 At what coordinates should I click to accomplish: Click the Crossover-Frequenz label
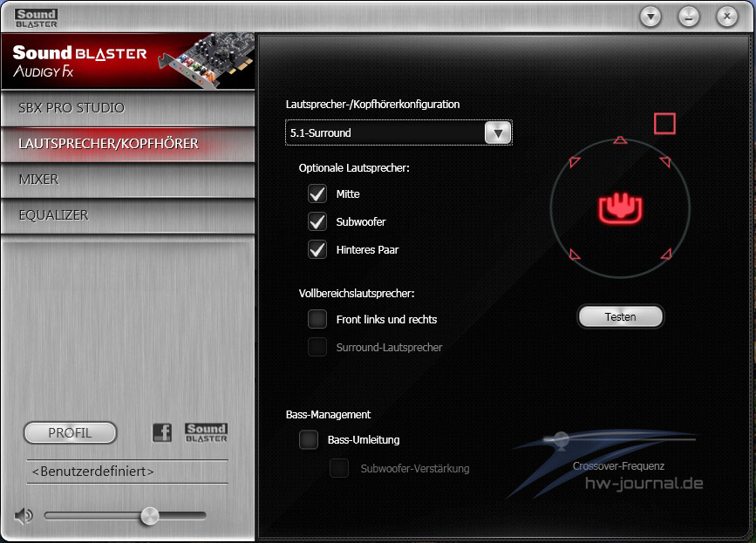click(618, 466)
